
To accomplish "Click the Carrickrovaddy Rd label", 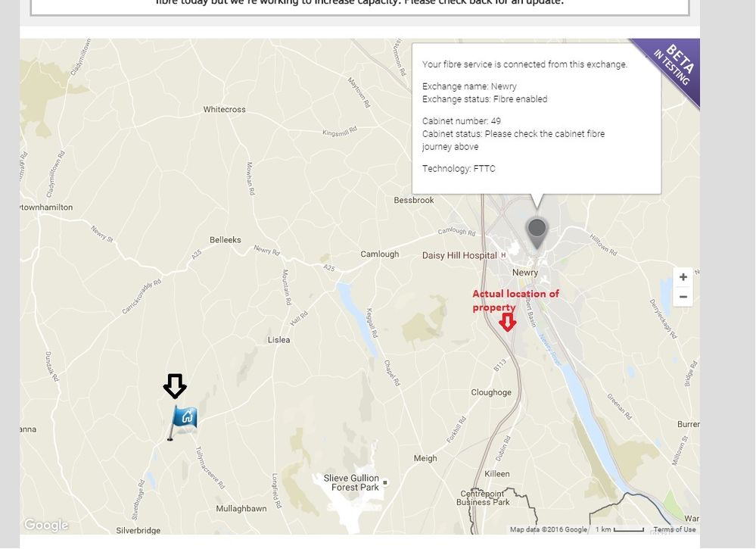I will 142,297.
